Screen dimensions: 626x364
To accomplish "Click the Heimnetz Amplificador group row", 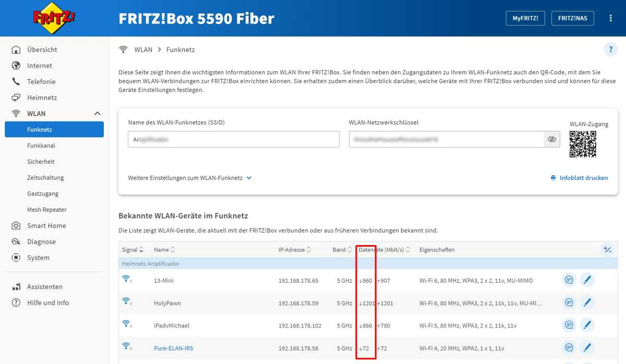I will point(368,264).
